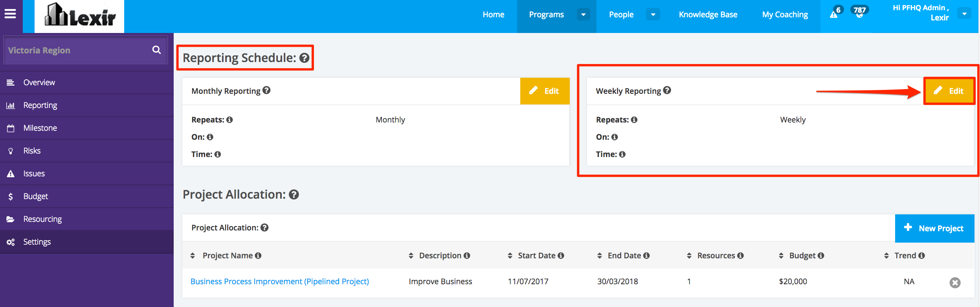Click Hi PFHQ Admin, Lexir user label

[x=920, y=13]
